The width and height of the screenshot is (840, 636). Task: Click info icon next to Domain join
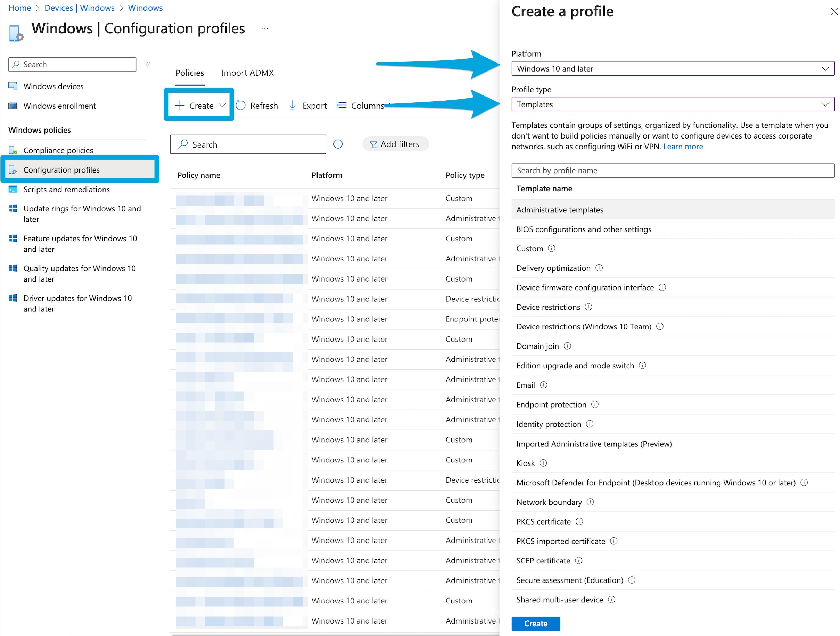click(x=567, y=346)
